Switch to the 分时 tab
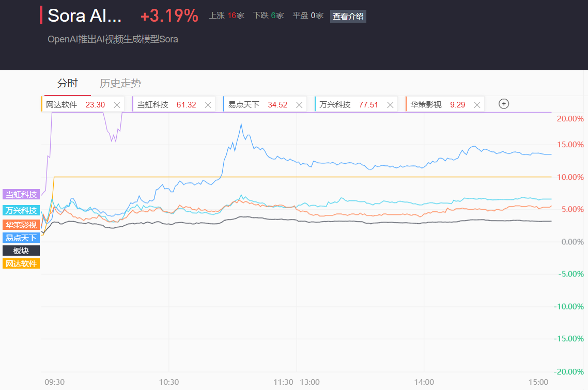 tap(67, 83)
